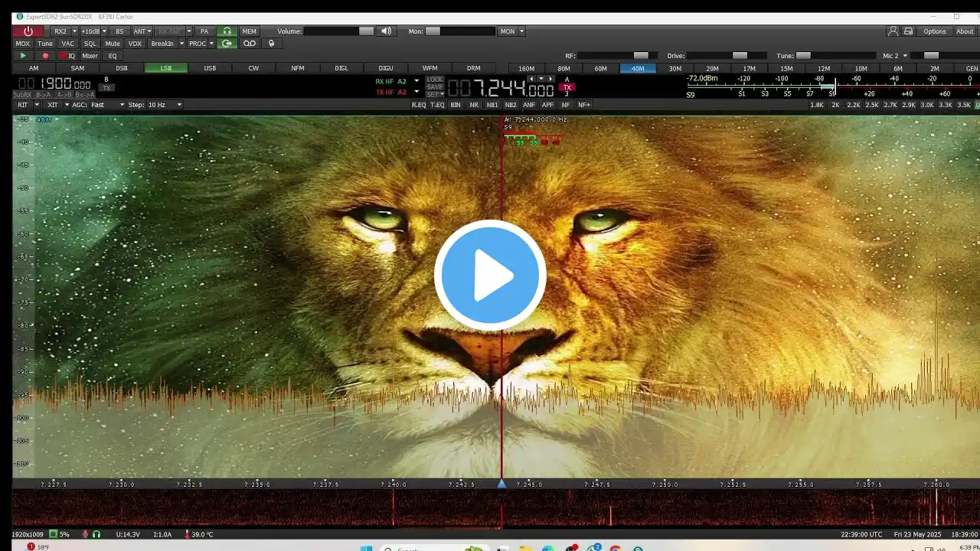The width and height of the screenshot is (980, 551).
Task: Open the Windows Start button
Action: coord(366,548)
